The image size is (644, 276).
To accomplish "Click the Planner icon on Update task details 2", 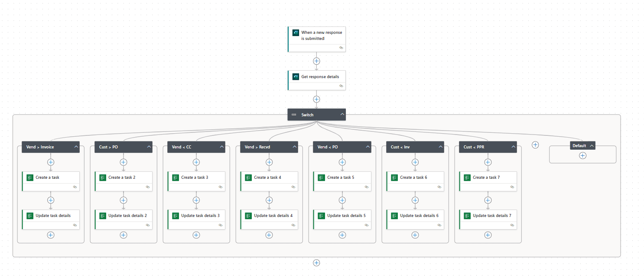I will [x=103, y=216].
